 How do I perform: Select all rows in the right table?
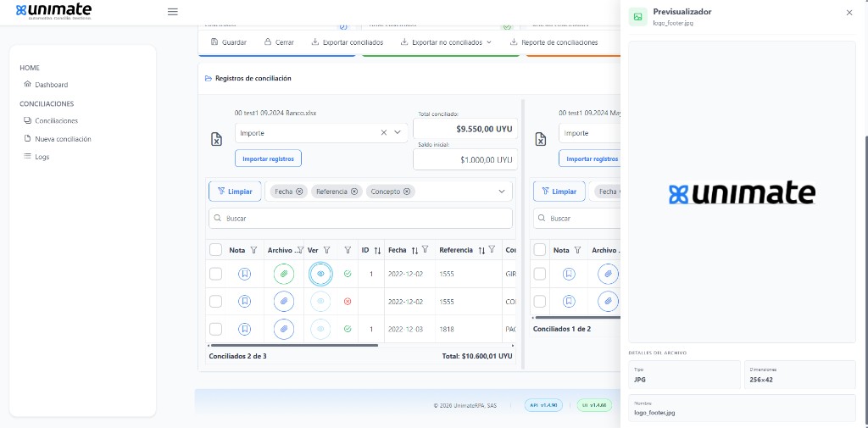[x=540, y=250]
